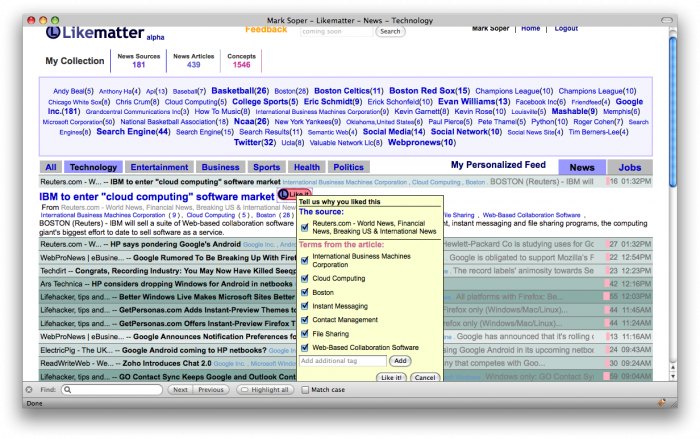Click the Add button for additional tag
The width and height of the screenshot is (700, 439).
(x=400, y=360)
